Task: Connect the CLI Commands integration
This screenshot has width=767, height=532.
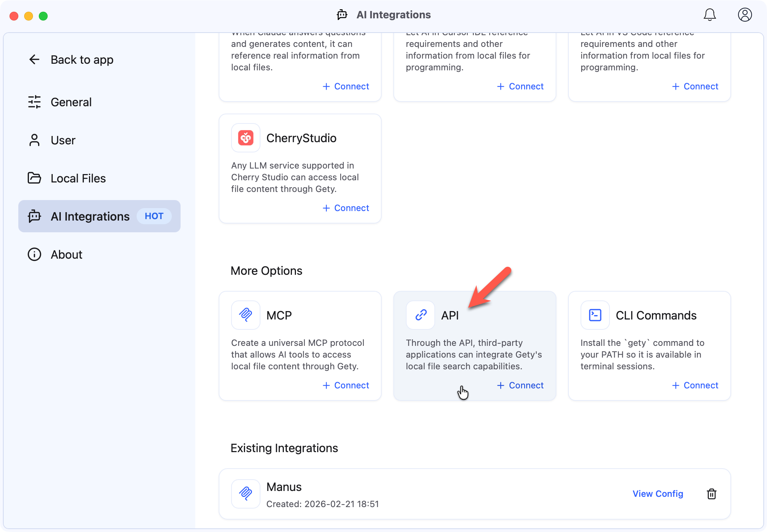Action: [695, 385]
